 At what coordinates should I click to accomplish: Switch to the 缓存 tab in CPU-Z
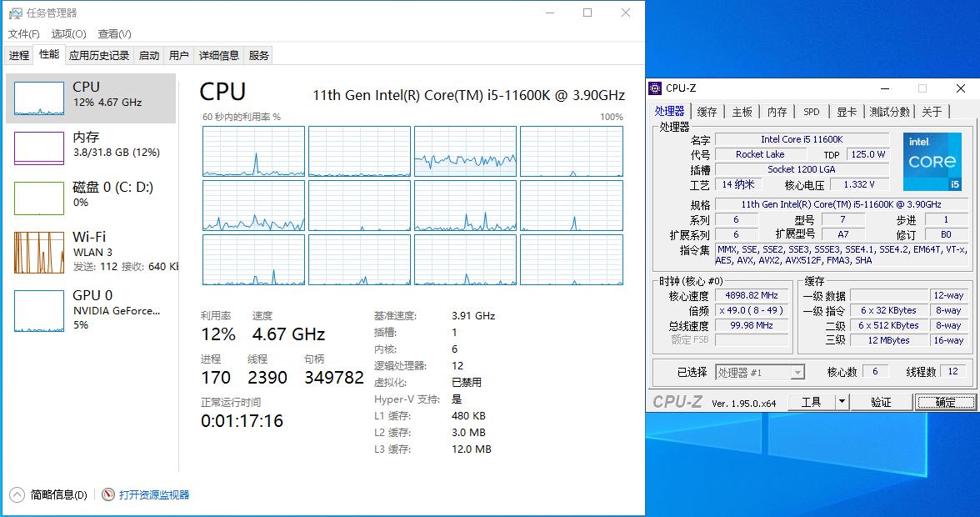[x=707, y=112]
